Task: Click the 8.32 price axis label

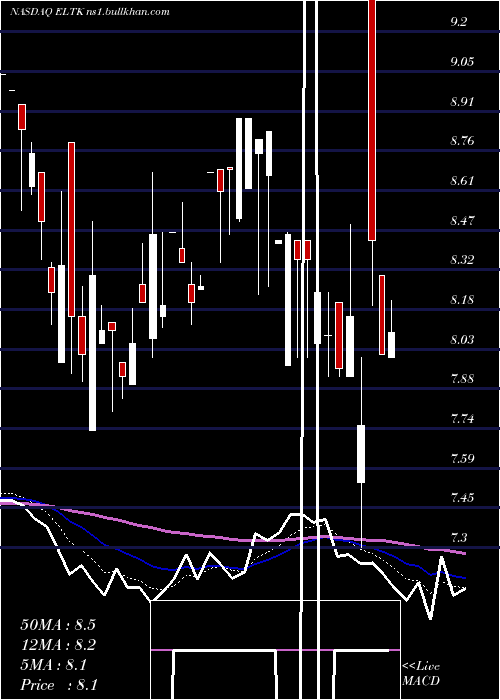Action: pos(462,260)
